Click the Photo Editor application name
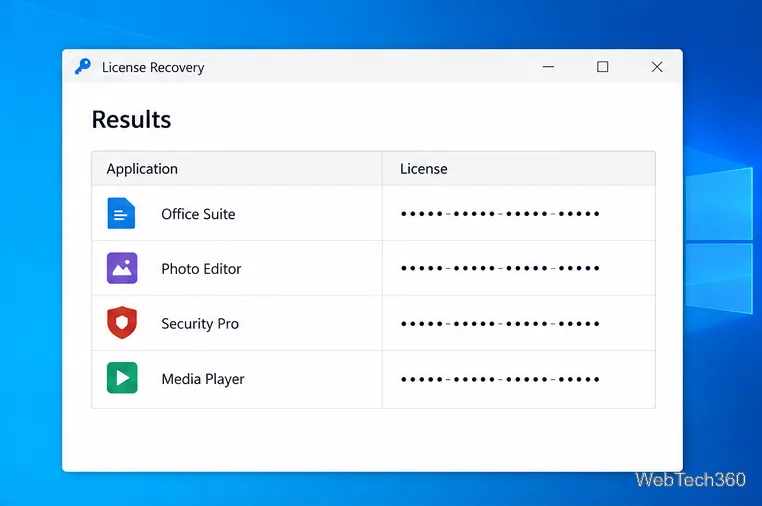The width and height of the screenshot is (762, 506). click(x=201, y=269)
